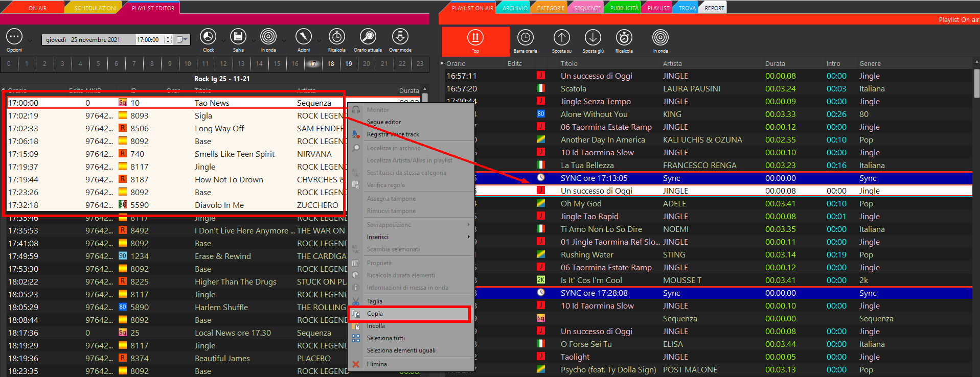
Task: Open the REPORT tab
Action: coord(714,8)
